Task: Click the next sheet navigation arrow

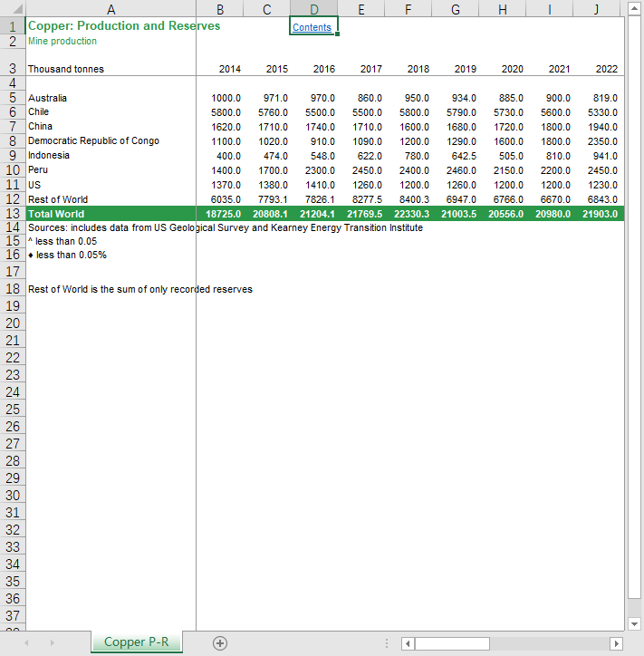Action: pyautogui.click(x=53, y=642)
